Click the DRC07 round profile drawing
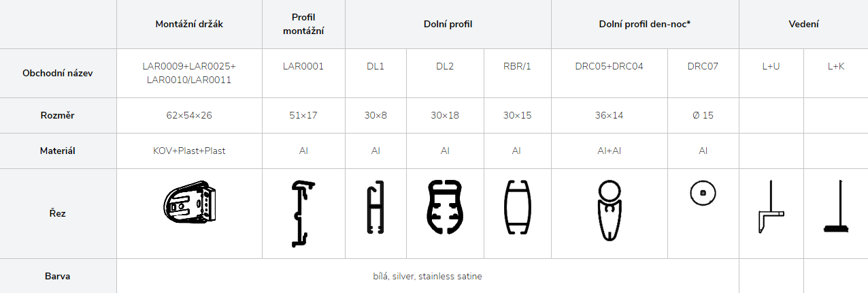 [x=703, y=193]
